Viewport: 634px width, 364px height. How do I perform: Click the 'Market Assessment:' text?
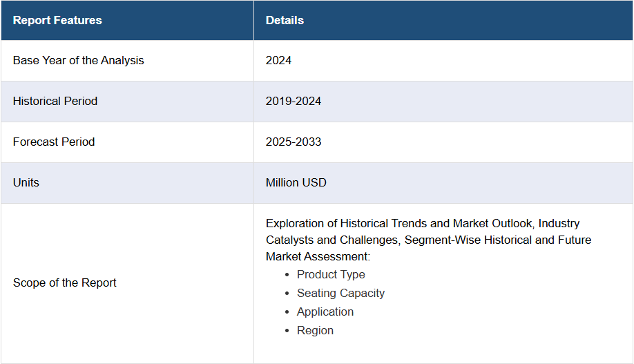(318, 256)
